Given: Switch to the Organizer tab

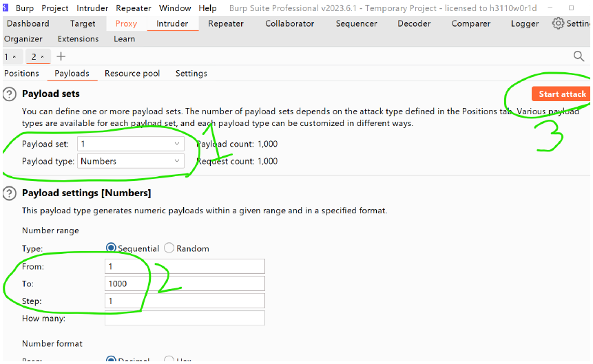Looking at the screenshot, I should point(23,39).
